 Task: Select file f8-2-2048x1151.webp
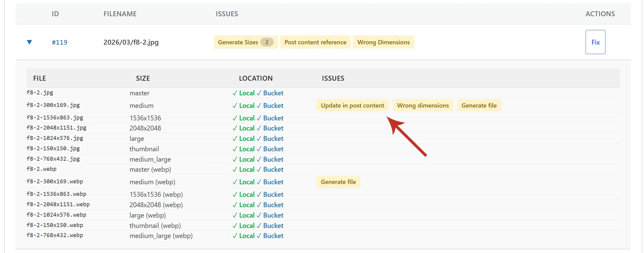coord(58,204)
